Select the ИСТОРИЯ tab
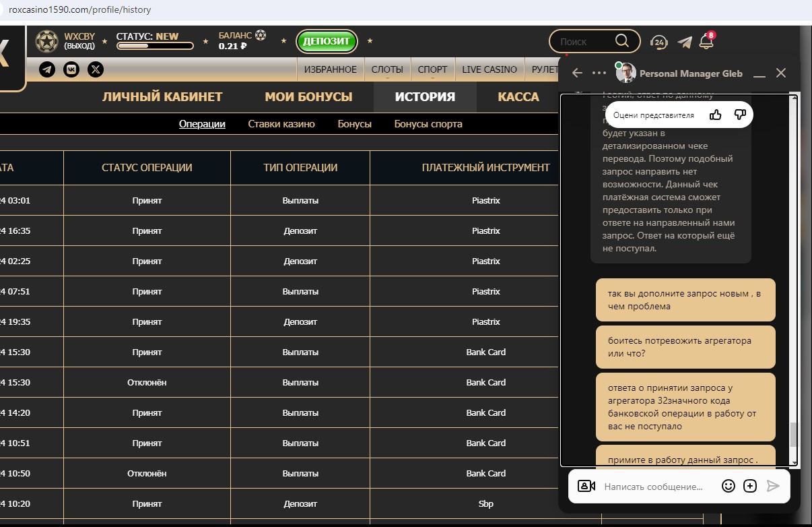The image size is (812, 527). (x=425, y=97)
